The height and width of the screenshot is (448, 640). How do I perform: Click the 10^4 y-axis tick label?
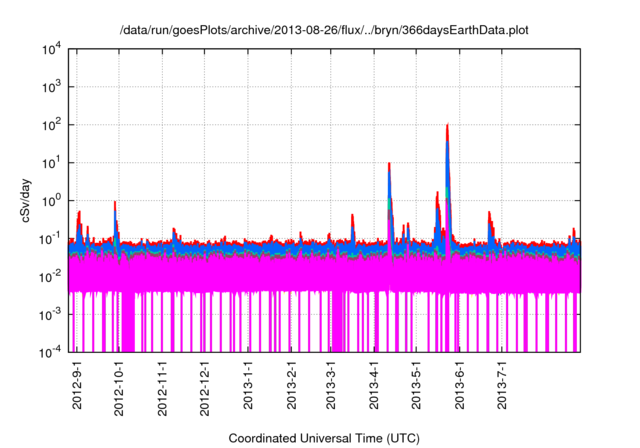[50, 49]
